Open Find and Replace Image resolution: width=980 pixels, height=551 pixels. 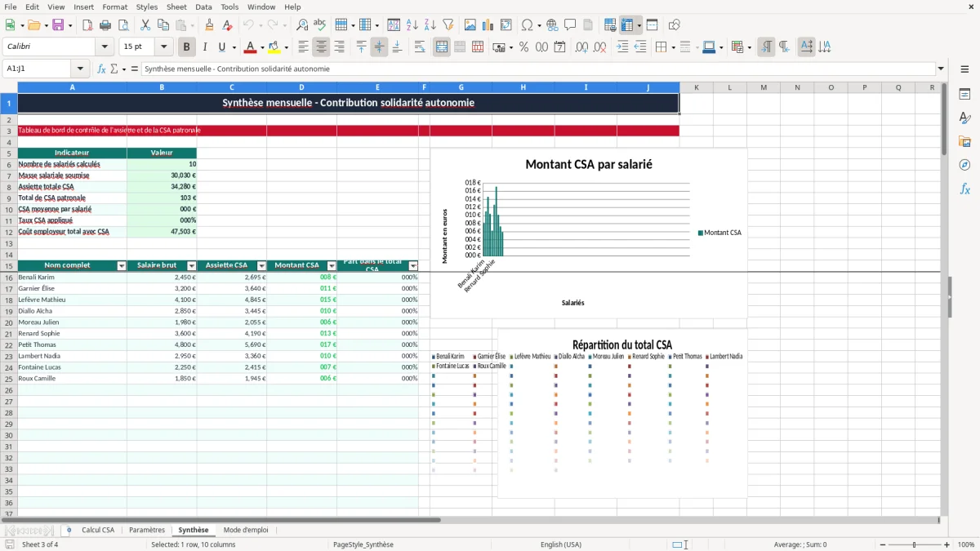pyautogui.click(x=302, y=25)
